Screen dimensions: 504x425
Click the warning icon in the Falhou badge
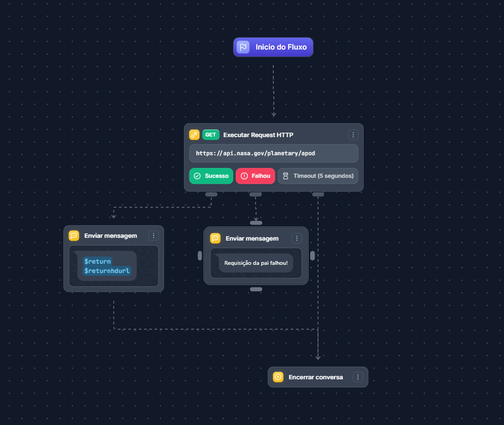[244, 176]
